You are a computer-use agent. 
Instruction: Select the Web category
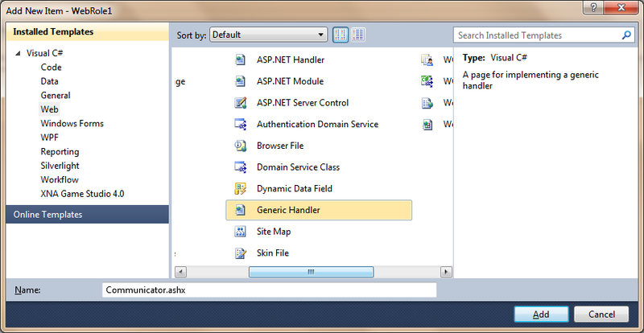49,109
